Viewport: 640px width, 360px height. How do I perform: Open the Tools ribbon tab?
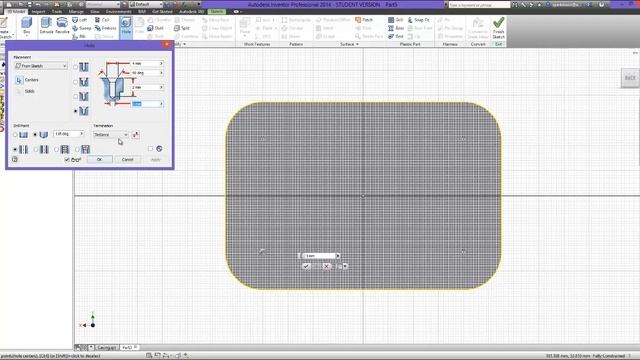click(57, 11)
